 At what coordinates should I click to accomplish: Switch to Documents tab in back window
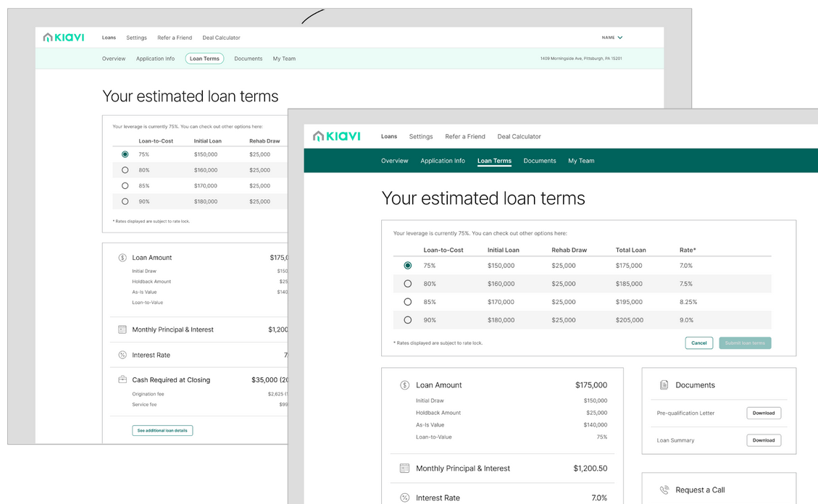(248, 59)
